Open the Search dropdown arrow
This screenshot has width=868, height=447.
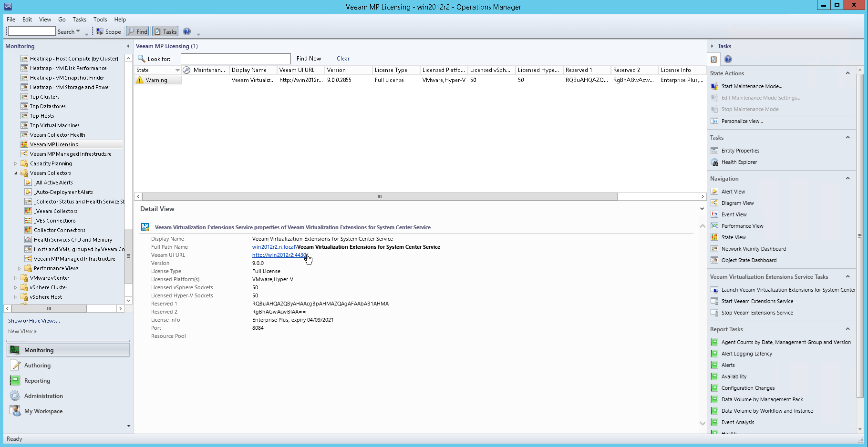[x=78, y=31]
